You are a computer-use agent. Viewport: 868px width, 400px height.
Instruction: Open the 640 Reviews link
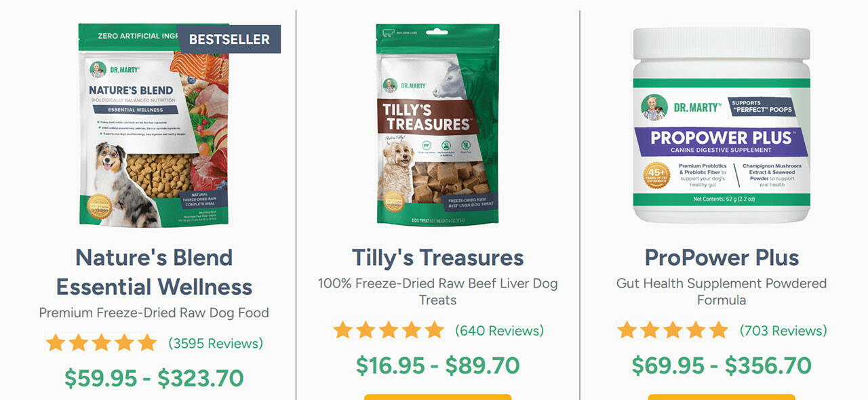[x=499, y=331]
